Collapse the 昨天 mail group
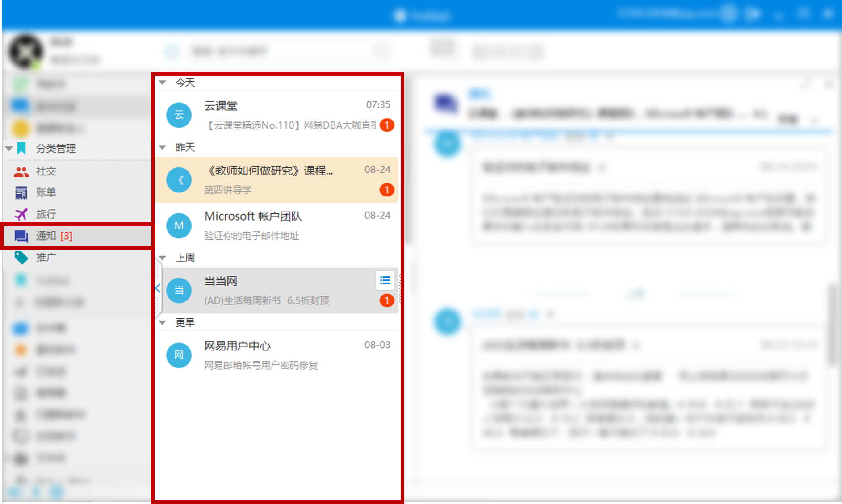The image size is (842, 504). (x=163, y=147)
